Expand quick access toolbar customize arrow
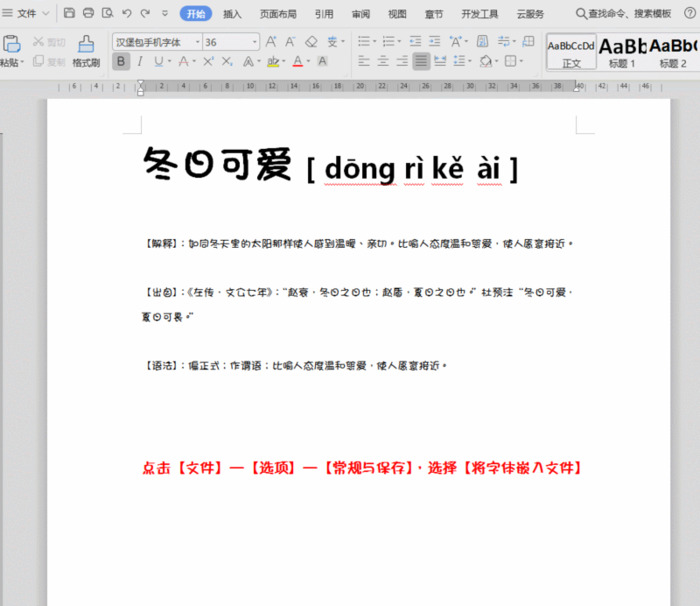700x606 pixels. 165,13
